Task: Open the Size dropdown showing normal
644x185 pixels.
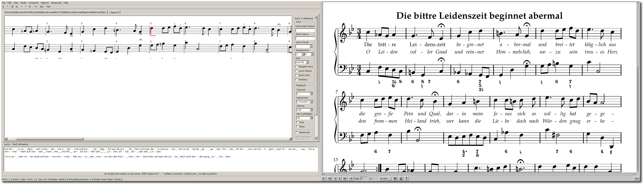Action: click(302, 62)
